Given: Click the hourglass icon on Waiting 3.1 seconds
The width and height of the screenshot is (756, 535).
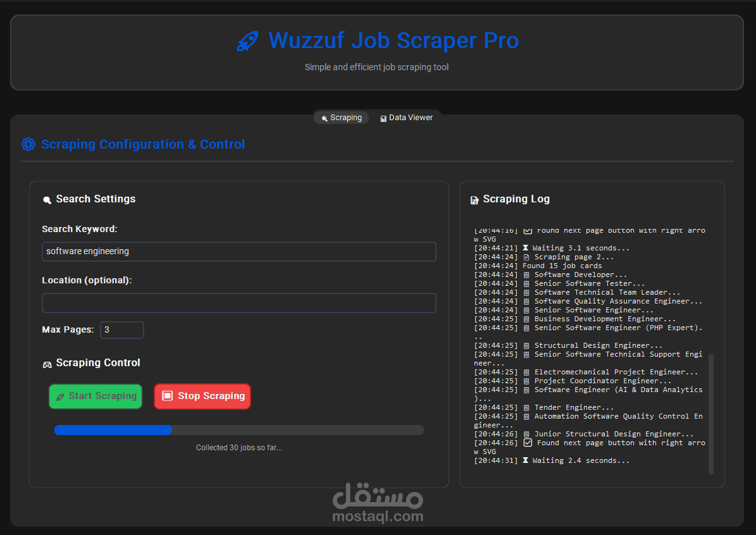Looking at the screenshot, I should click(x=526, y=248).
